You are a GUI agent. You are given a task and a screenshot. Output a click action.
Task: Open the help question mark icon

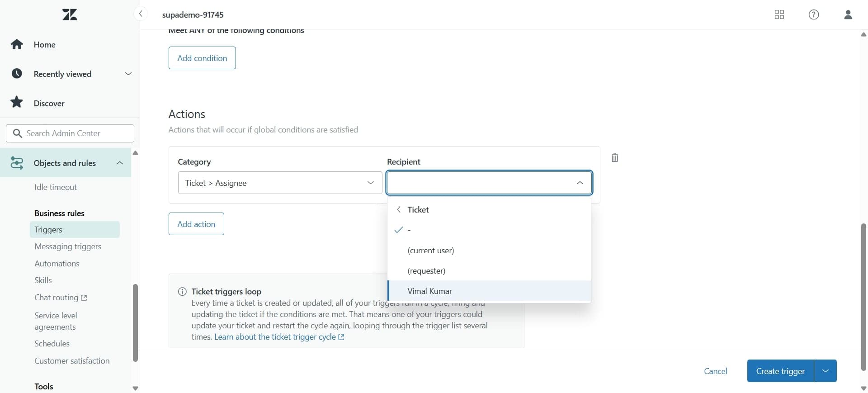pyautogui.click(x=813, y=14)
